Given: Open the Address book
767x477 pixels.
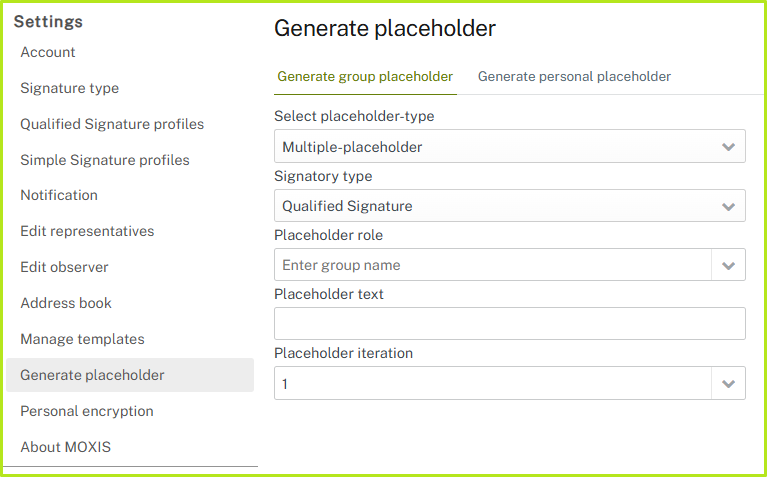Looking at the screenshot, I should 66,303.
